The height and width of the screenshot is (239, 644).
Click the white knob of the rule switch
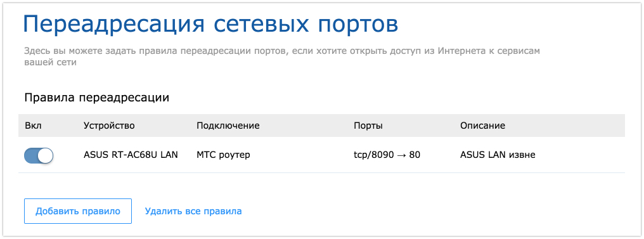click(46, 156)
